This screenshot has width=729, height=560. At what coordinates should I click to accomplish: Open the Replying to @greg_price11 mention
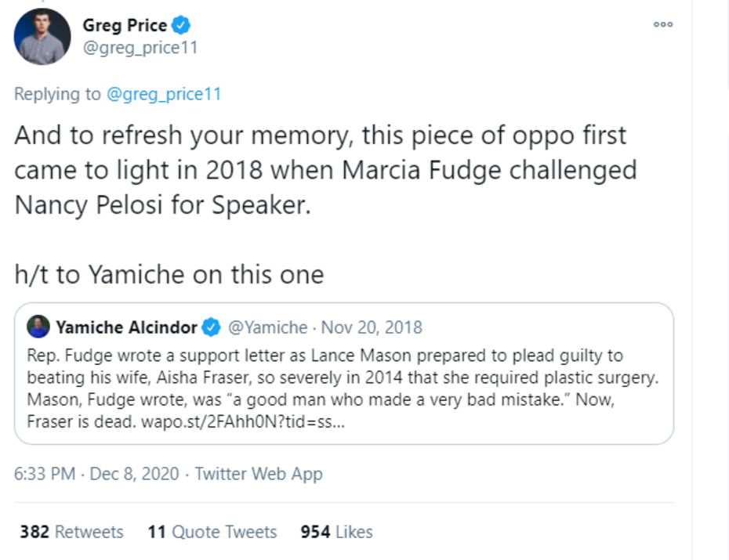tap(163, 94)
